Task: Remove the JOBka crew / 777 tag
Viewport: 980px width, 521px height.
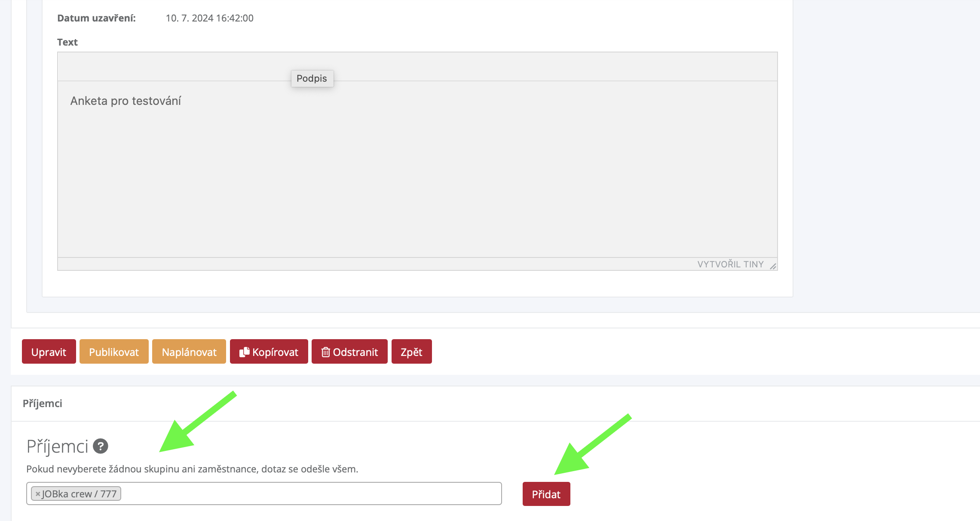Action: 38,494
